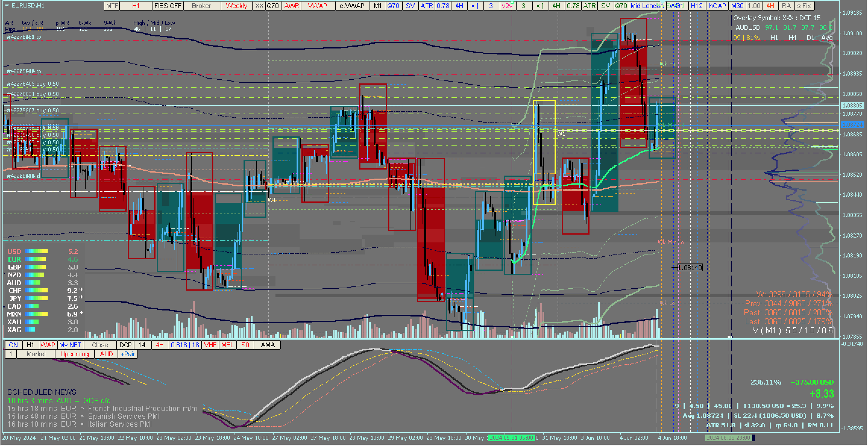Switch the ON toggle in indicator panel

[13, 345]
